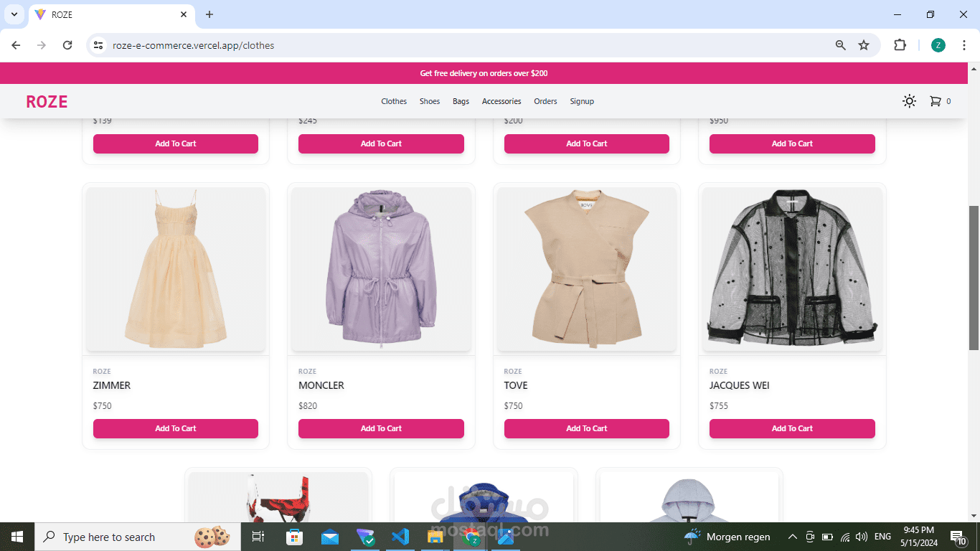Switch to Chrome on the taskbar

[471, 537]
